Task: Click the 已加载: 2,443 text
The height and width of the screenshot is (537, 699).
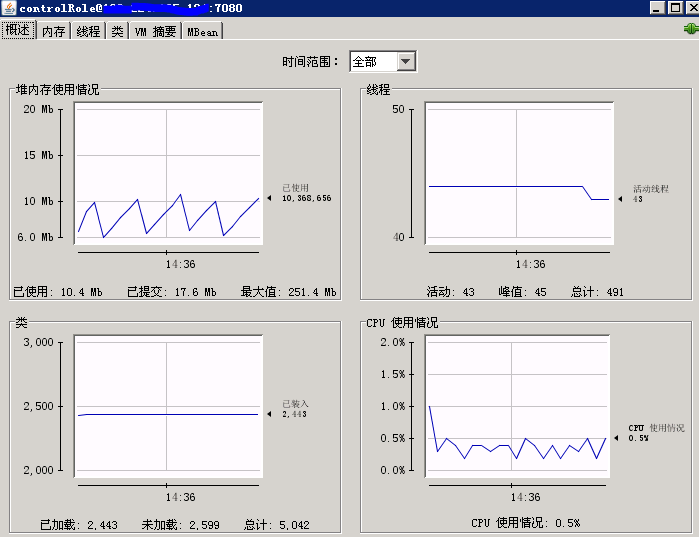Action: pos(79,525)
